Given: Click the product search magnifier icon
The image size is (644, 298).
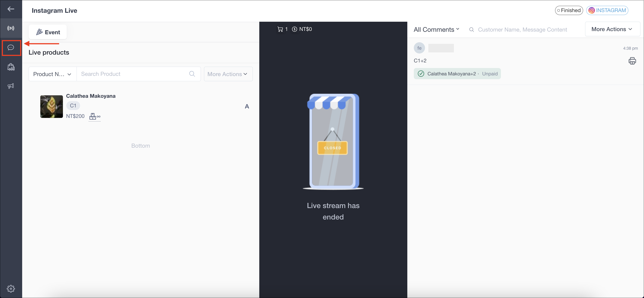Looking at the screenshot, I should 192,74.
